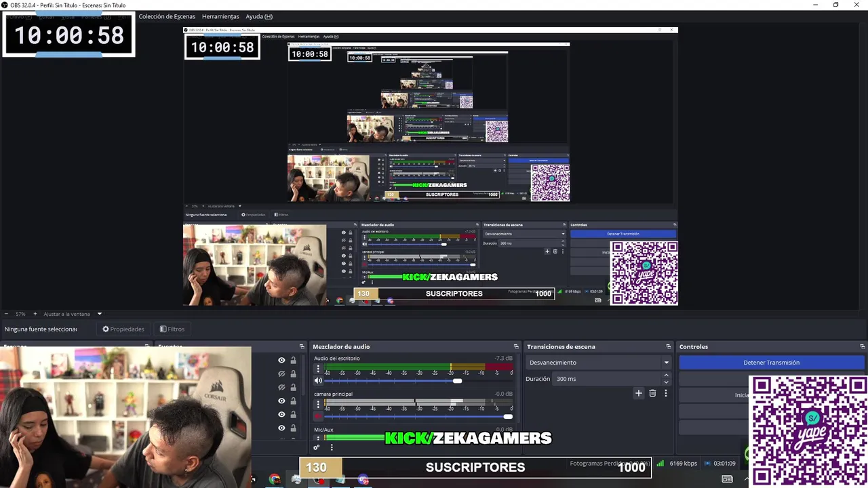
Task: Click the taskbar icon right of Chrome
Action: (296, 479)
